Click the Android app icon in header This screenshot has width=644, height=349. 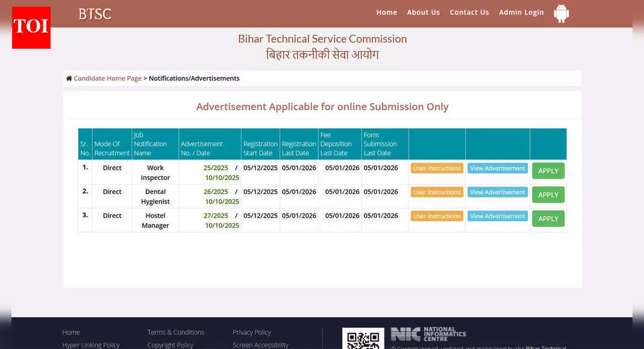[x=561, y=13]
